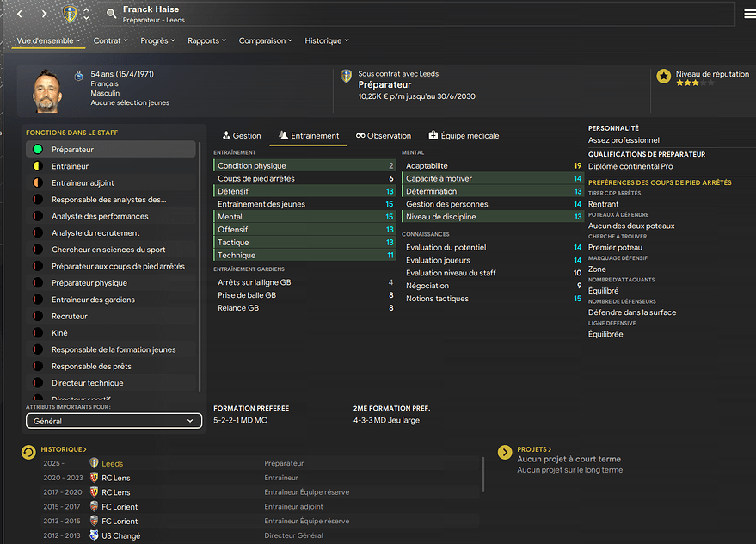Click the search magnifier icon

click(x=111, y=14)
